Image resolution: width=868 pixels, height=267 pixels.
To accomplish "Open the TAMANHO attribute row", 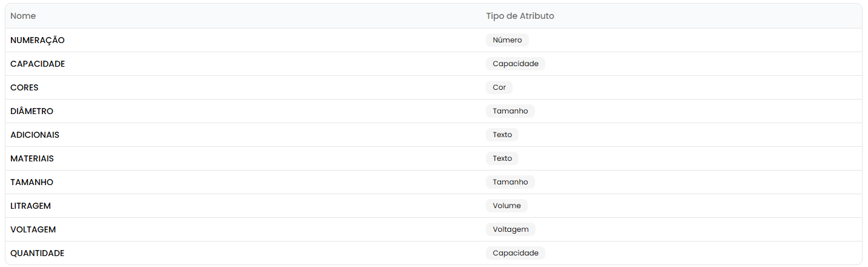I will (32, 182).
